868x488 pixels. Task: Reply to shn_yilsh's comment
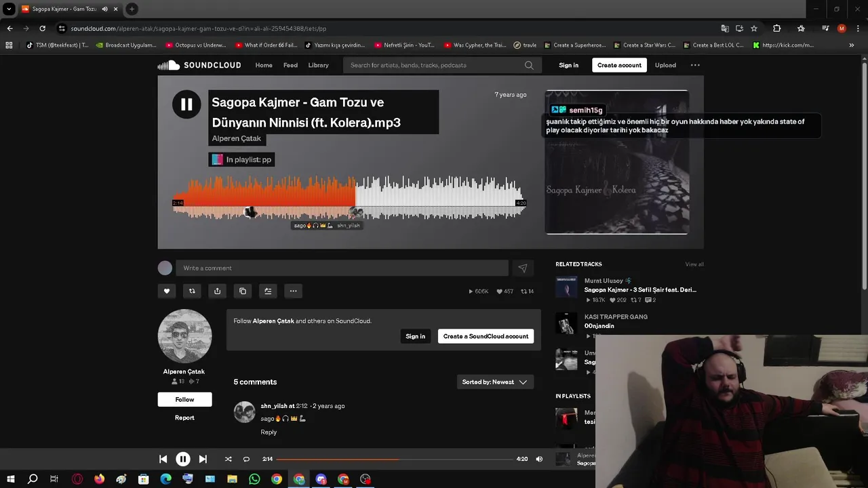click(x=269, y=432)
